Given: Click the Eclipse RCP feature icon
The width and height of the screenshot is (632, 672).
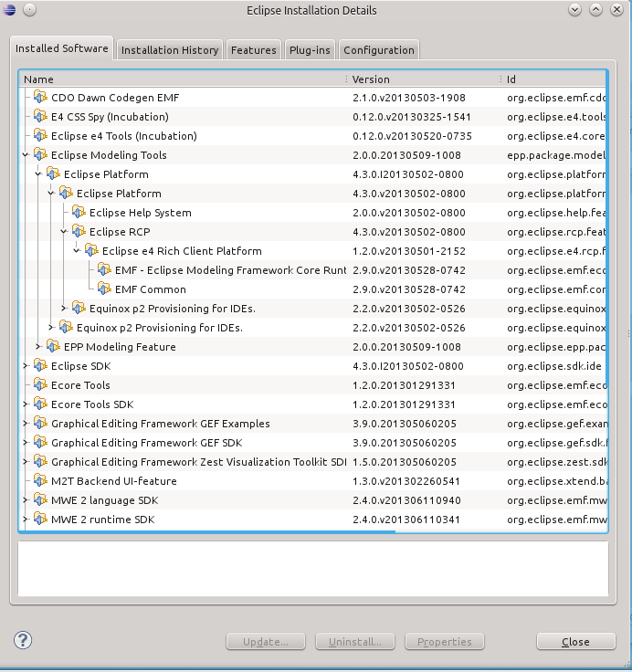Looking at the screenshot, I should (x=79, y=231).
